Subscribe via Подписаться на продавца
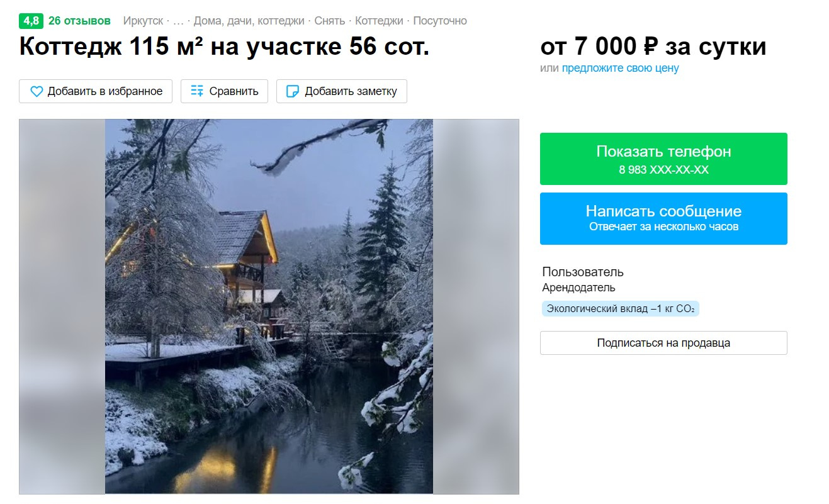Image resolution: width=829 pixels, height=504 pixels. pyautogui.click(x=663, y=343)
